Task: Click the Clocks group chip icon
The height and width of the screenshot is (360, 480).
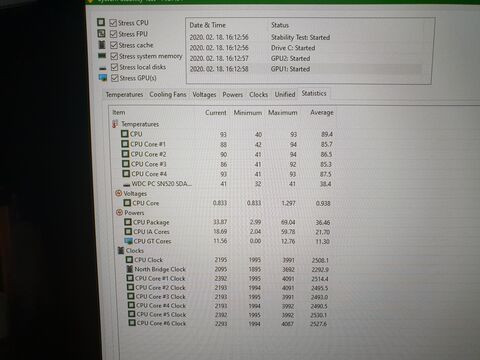Action: click(x=121, y=250)
